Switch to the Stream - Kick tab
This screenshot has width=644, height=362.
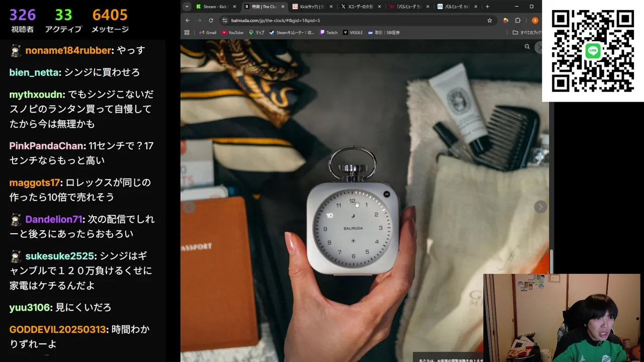point(216,7)
